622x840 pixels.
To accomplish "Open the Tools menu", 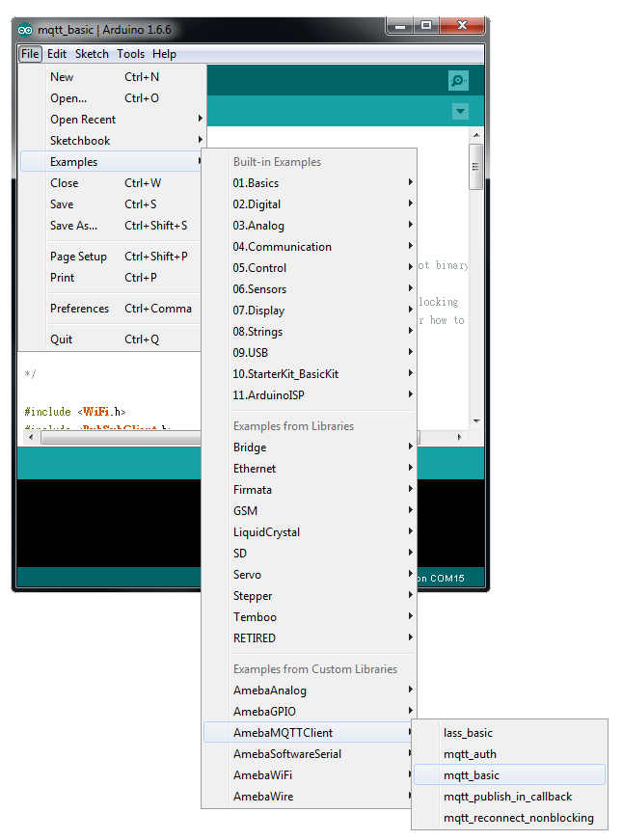I will pyautogui.click(x=131, y=54).
